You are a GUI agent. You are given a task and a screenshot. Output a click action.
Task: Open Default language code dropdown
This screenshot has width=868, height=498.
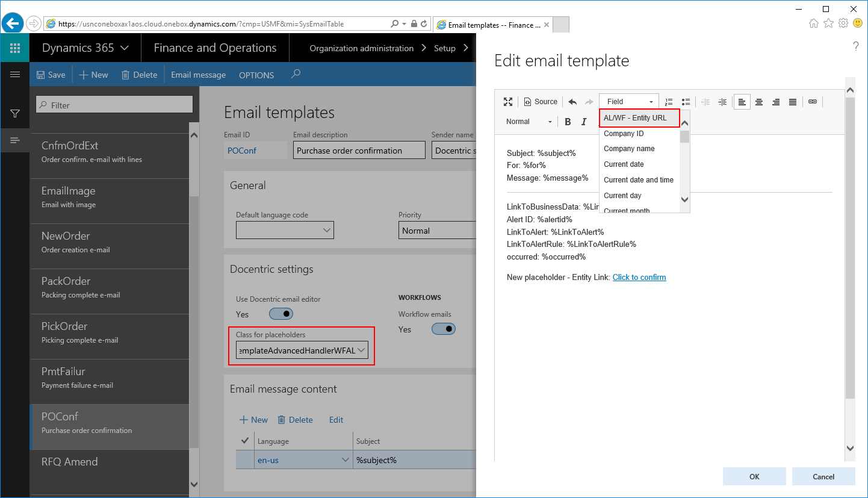click(x=327, y=230)
